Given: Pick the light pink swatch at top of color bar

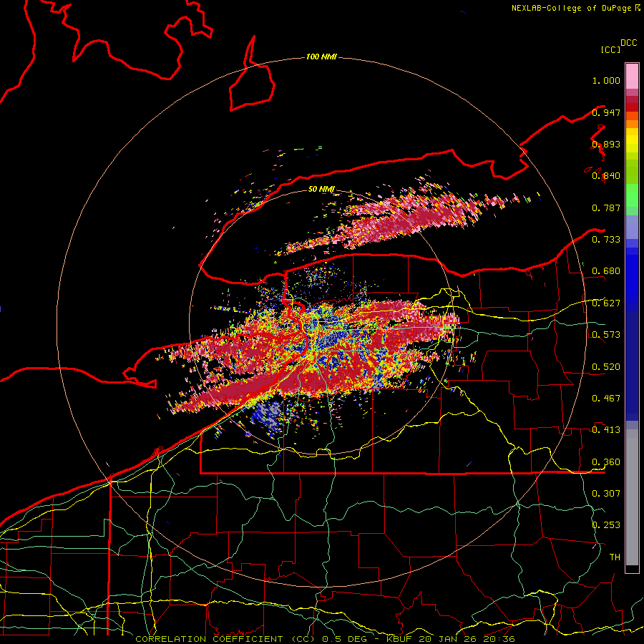Looking at the screenshot, I should pos(632,76).
